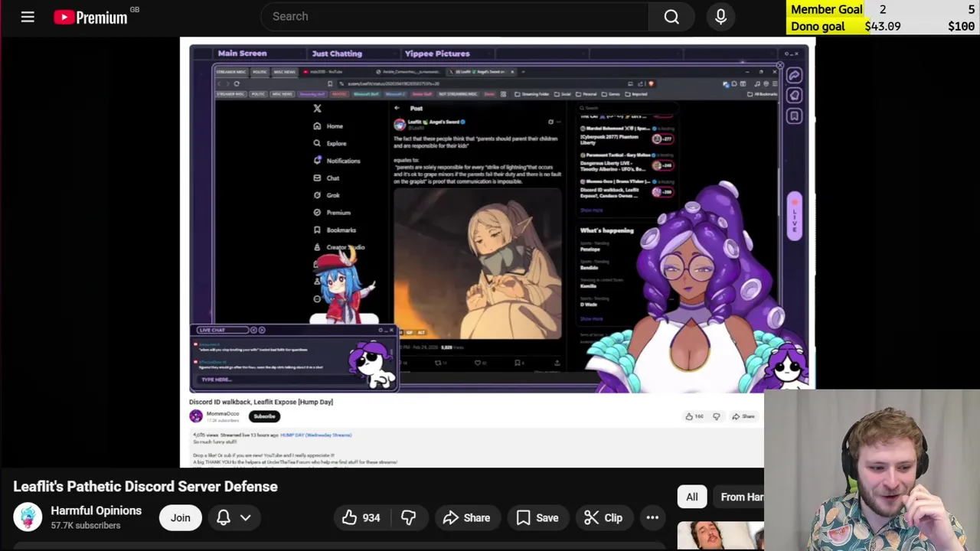Like the video showing 934 likes
Image resolution: width=980 pixels, height=551 pixels.
click(361, 518)
